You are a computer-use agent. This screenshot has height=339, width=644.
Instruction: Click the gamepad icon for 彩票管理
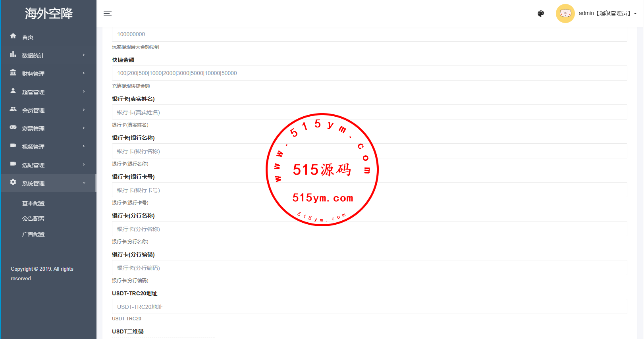[x=13, y=127]
